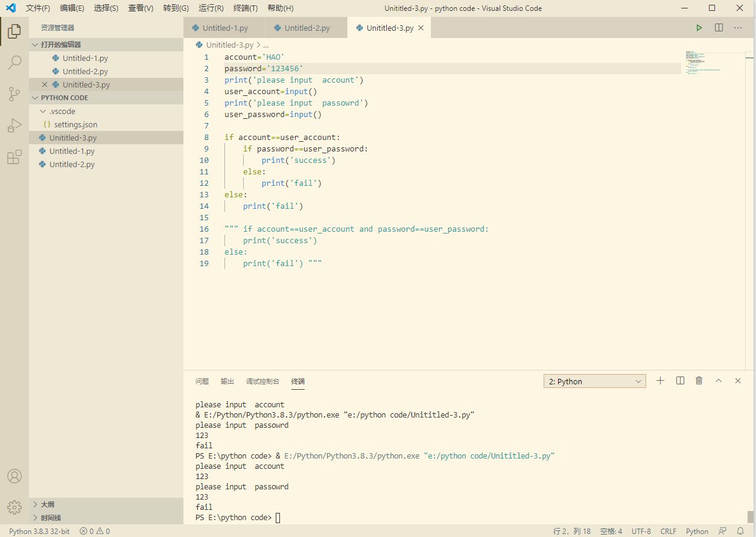The width and height of the screenshot is (756, 537).
Task: Open the 编辑(E) menu
Action: coord(72,8)
